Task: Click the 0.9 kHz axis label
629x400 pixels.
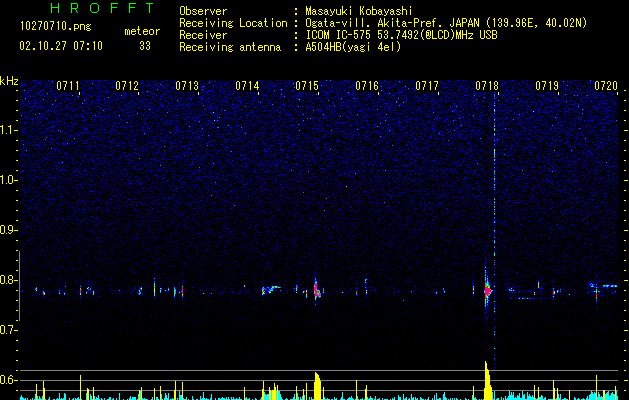Action: [x=9, y=230]
